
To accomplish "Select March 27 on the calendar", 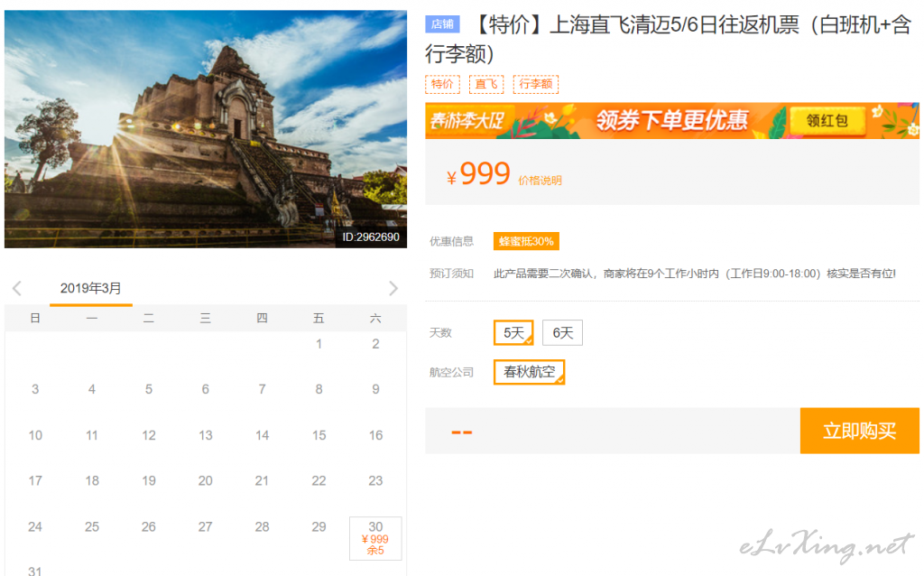I will pyautogui.click(x=205, y=527).
